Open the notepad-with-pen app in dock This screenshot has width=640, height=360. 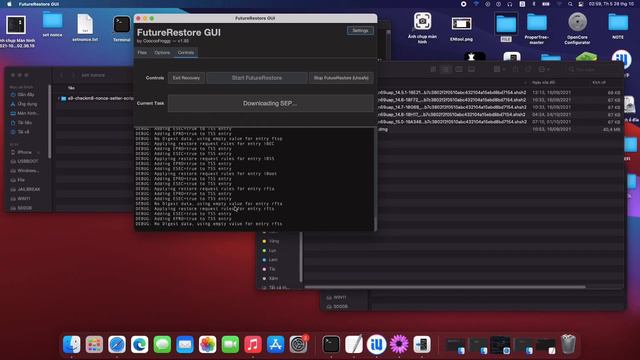coord(353,344)
